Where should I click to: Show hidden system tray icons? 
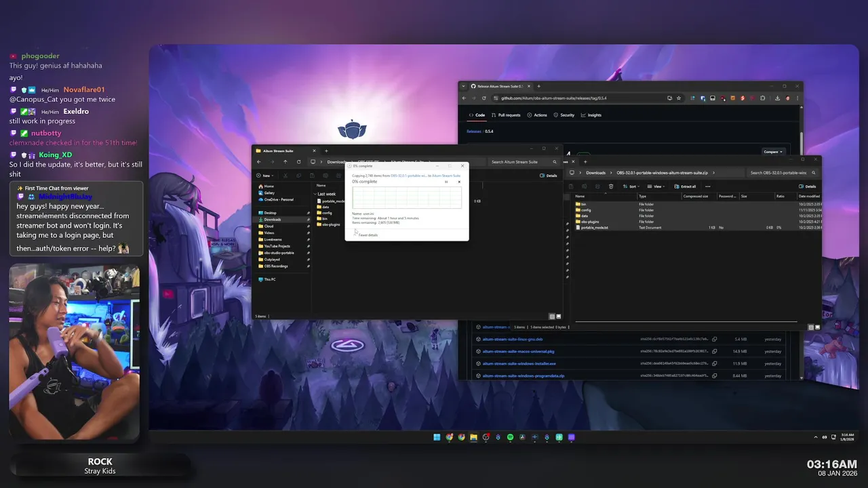[x=816, y=437]
